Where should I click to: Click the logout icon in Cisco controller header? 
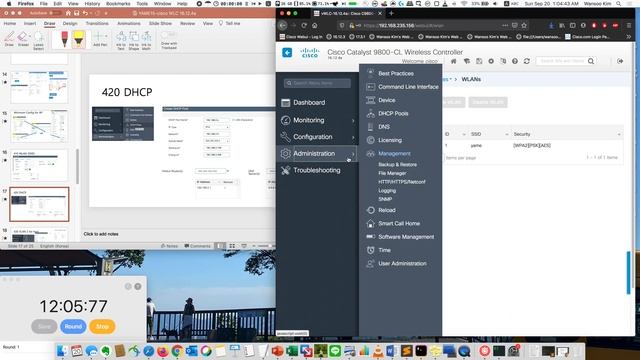click(x=620, y=61)
